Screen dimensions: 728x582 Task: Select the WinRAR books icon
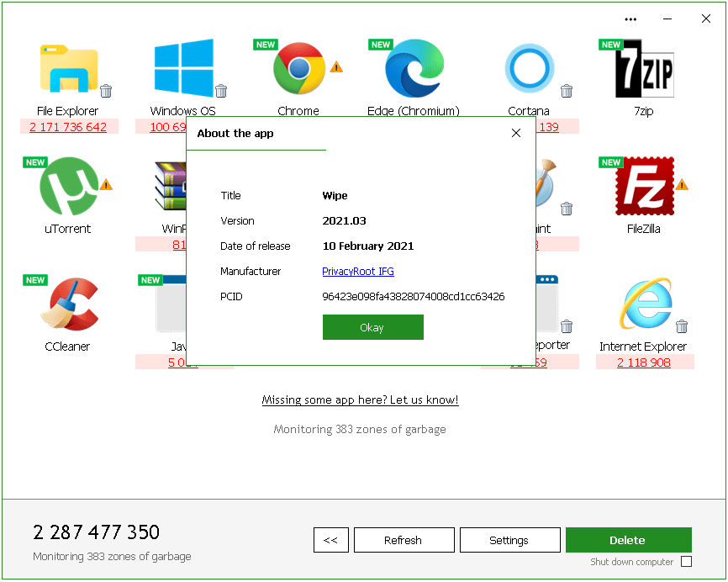click(171, 186)
